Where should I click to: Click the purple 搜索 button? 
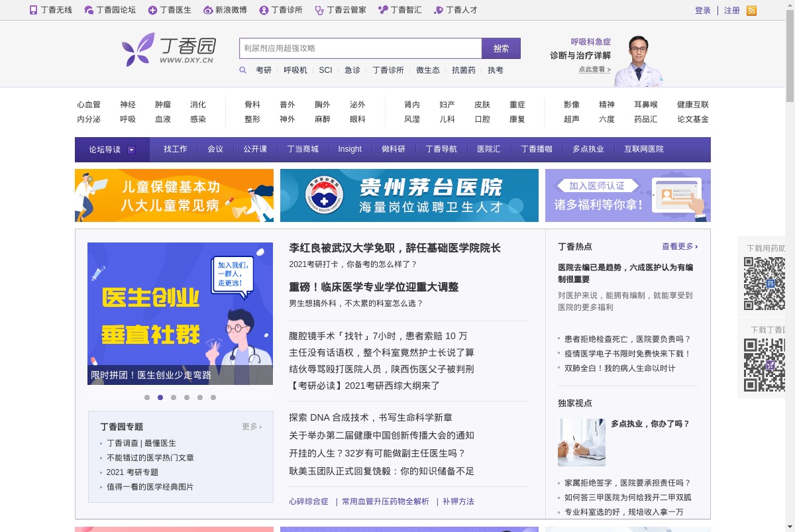(x=502, y=48)
